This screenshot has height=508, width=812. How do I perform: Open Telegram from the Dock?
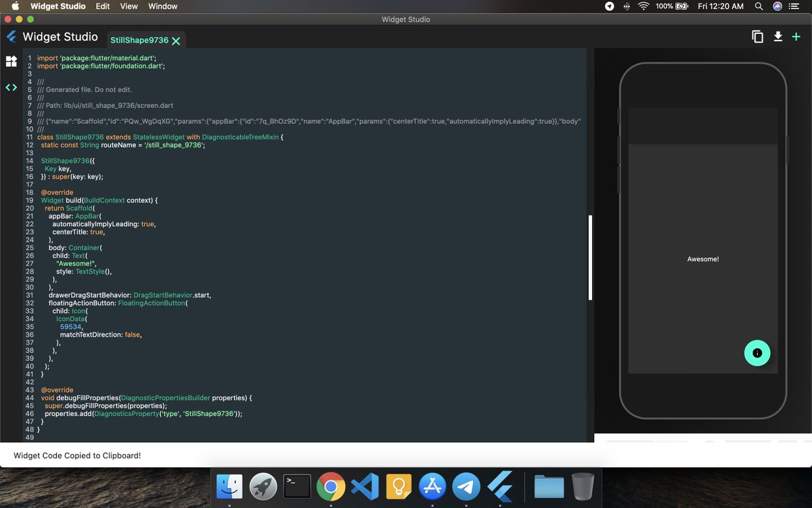466,486
